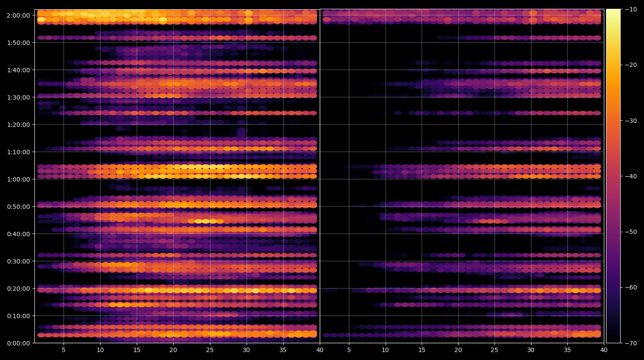The width and height of the screenshot is (644, 360).
Task: Click x-axis label 15 under left heatmap
Action: [x=137, y=350]
